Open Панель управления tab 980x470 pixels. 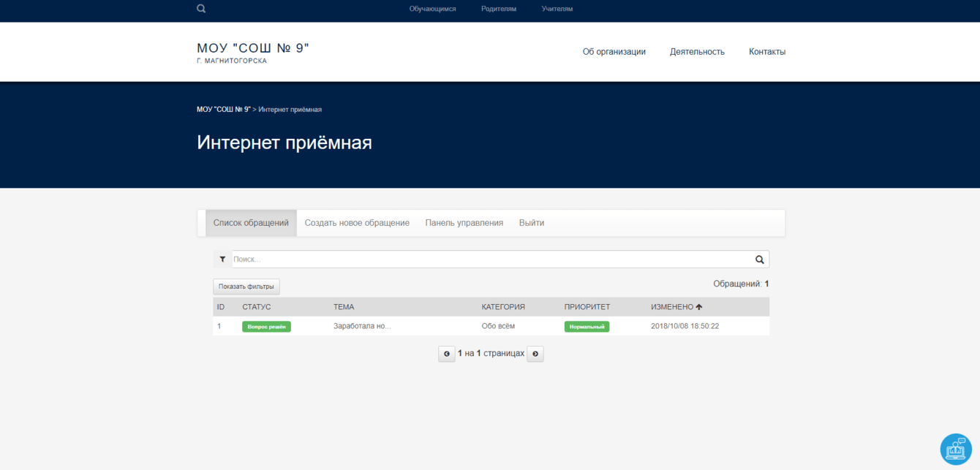(x=464, y=223)
